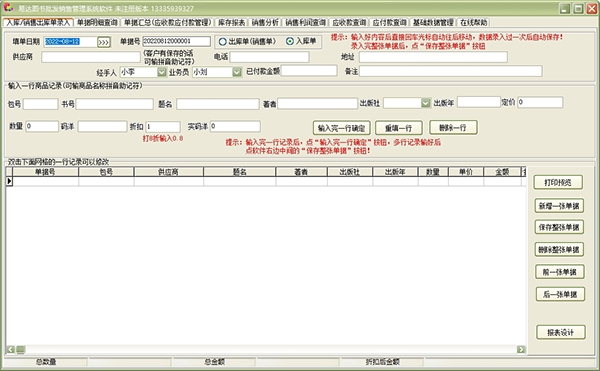Image resolution: width=600 pixels, height=371 pixels.
Task: Go to 后一张单据
Action: pyautogui.click(x=560, y=294)
